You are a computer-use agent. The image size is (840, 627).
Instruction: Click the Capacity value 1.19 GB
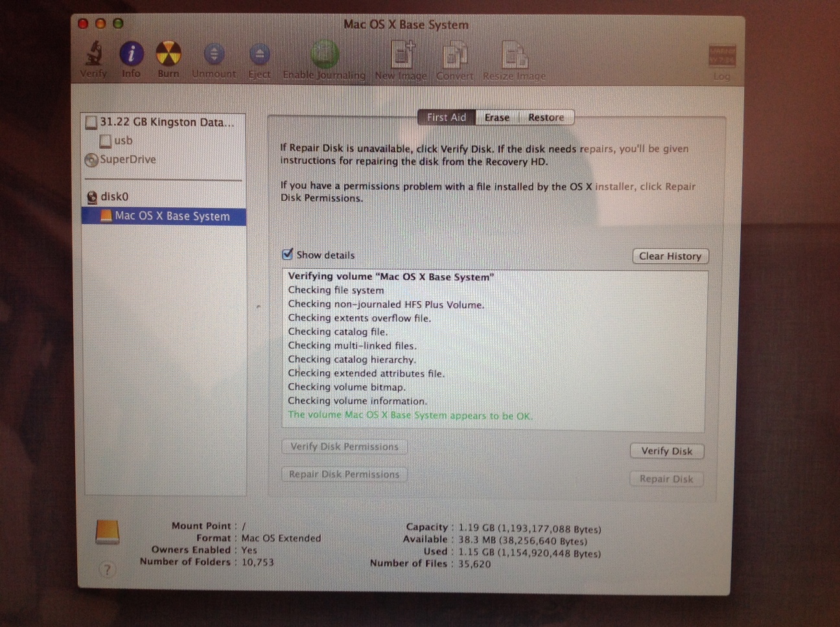(x=530, y=529)
